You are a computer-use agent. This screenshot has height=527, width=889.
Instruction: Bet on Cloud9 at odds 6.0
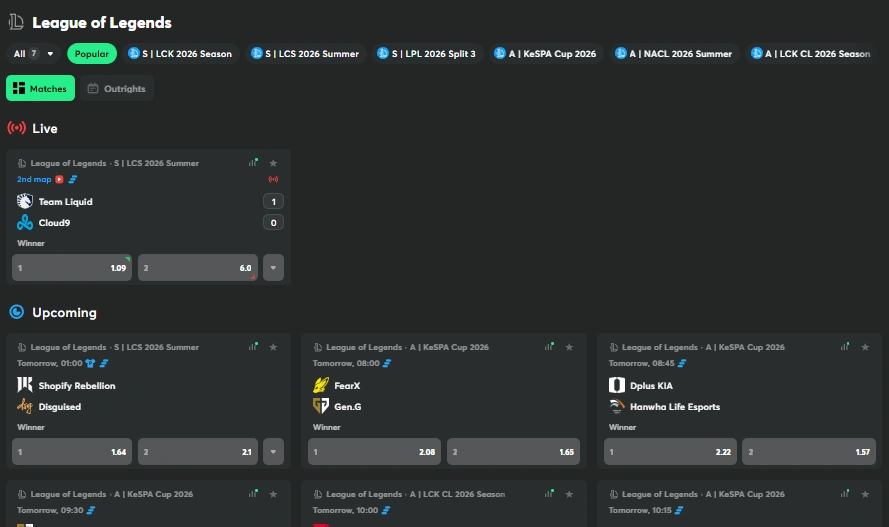coord(198,267)
